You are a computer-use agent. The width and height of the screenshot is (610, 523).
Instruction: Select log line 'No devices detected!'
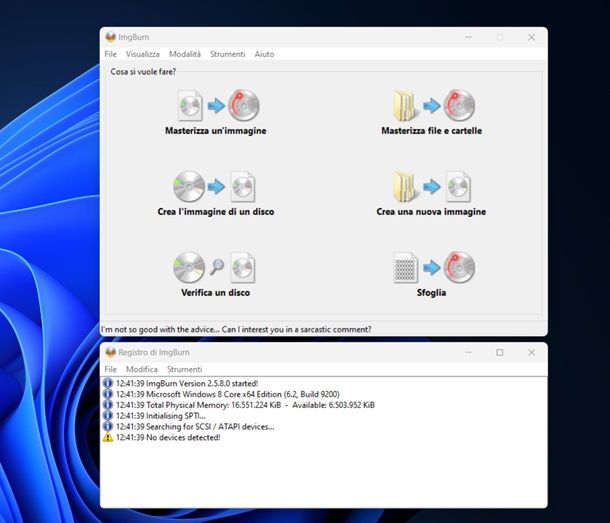point(168,437)
